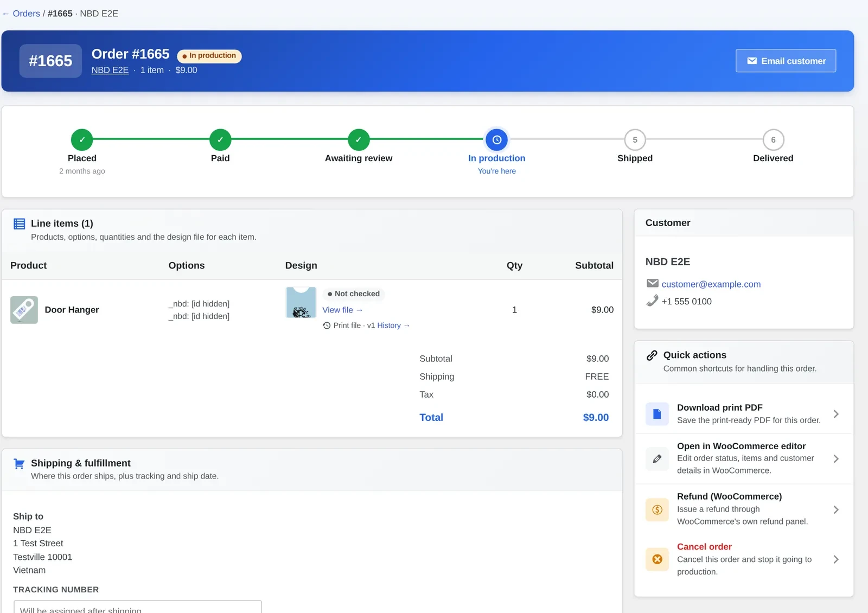Click the Door Hanger product name
Viewport: 868px width, 613px height.
(x=72, y=310)
